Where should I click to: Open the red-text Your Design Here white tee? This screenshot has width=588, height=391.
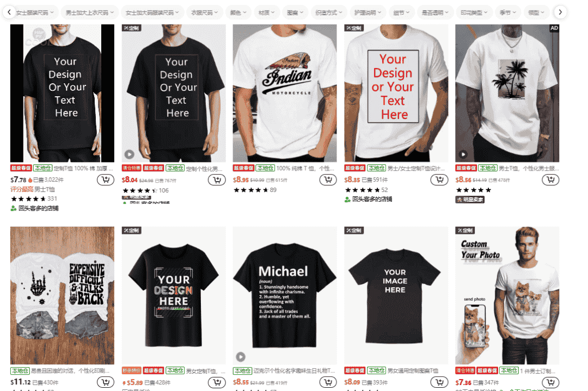(396, 93)
